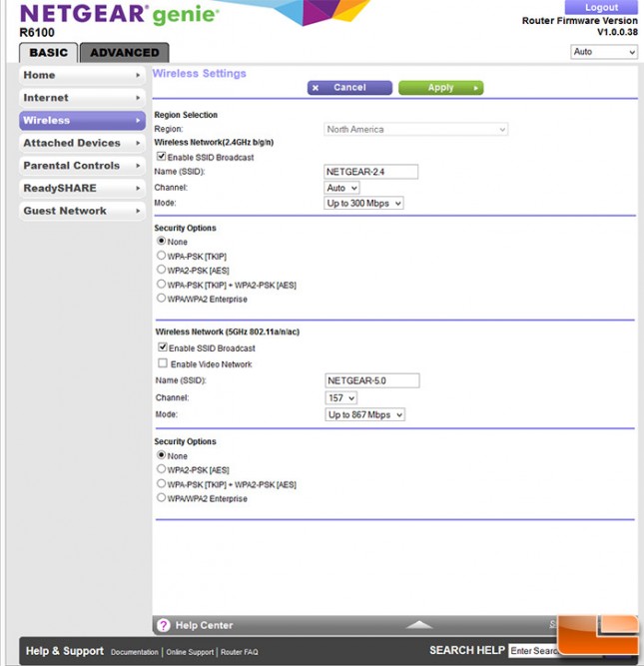The image size is (644, 666).
Task: Click the NETGEAR genie logo
Action: click(120, 15)
